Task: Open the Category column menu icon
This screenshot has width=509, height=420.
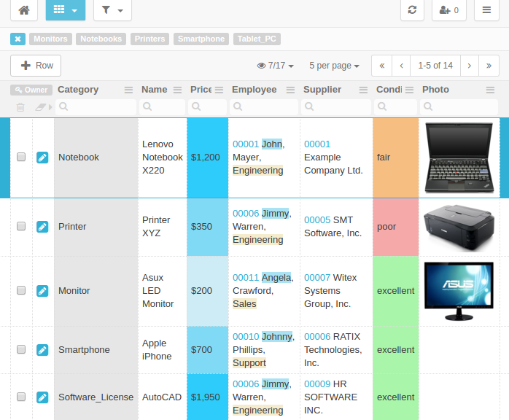Action: click(128, 90)
